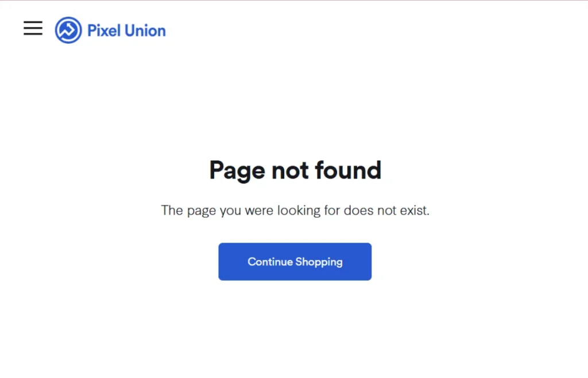Click the word "Continue" on the blue button

(x=270, y=262)
